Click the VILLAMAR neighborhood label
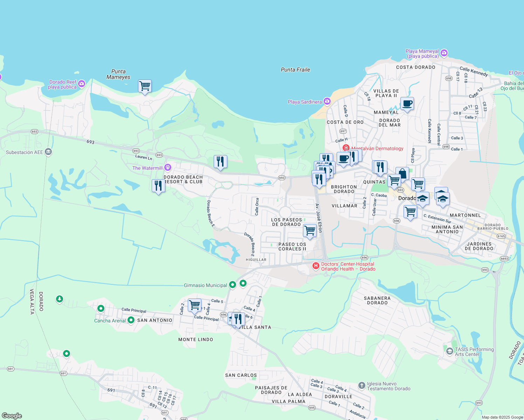The width and height of the screenshot is (524, 420). click(344, 206)
